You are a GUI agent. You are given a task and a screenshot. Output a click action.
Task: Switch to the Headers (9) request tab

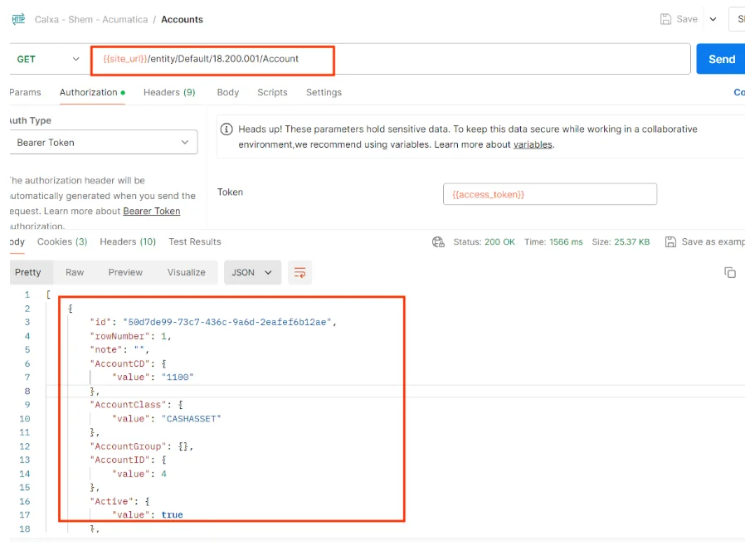click(168, 92)
